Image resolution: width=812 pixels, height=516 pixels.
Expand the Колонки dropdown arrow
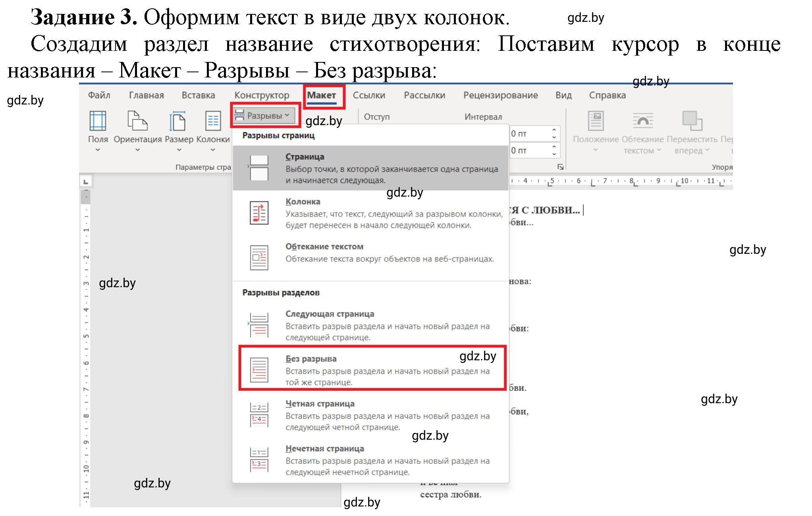[213, 150]
